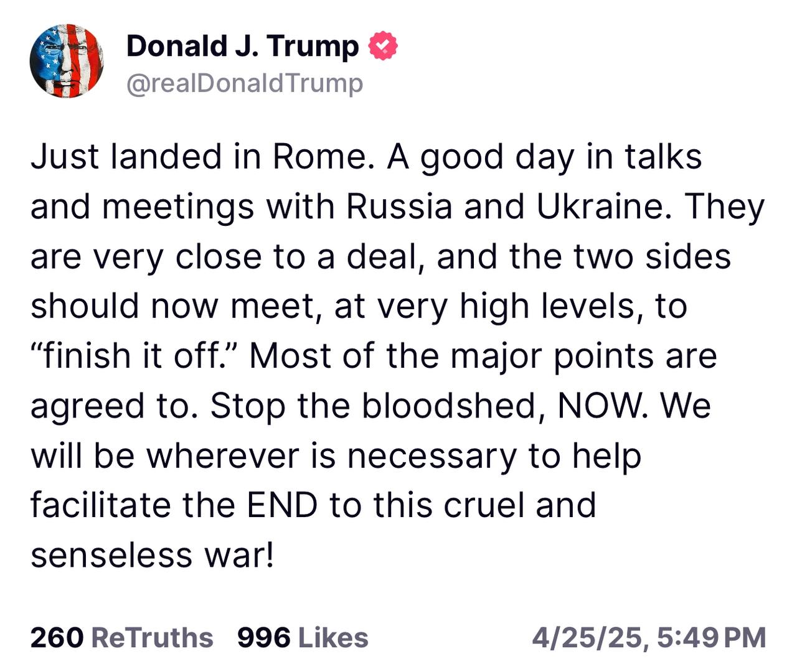
Task: Click the word Russia in the post
Action: (399, 207)
